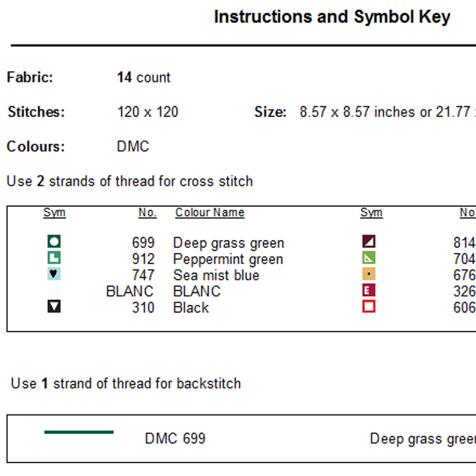
Task: Click the Deep grass green circle symbol
Action: [54, 242]
